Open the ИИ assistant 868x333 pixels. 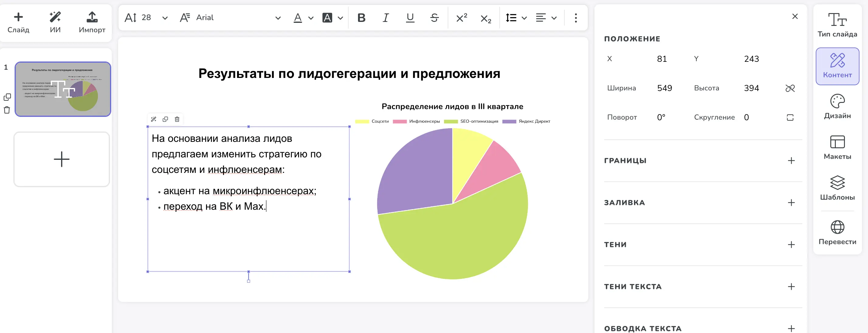click(x=55, y=22)
